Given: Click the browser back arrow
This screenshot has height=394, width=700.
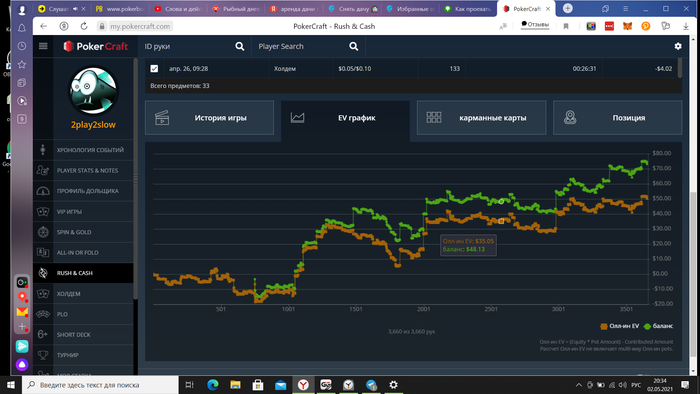Looking at the screenshot, I should [x=43, y=26].
